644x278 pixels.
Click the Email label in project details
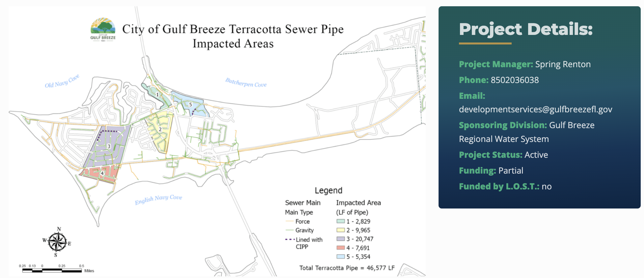472,96
